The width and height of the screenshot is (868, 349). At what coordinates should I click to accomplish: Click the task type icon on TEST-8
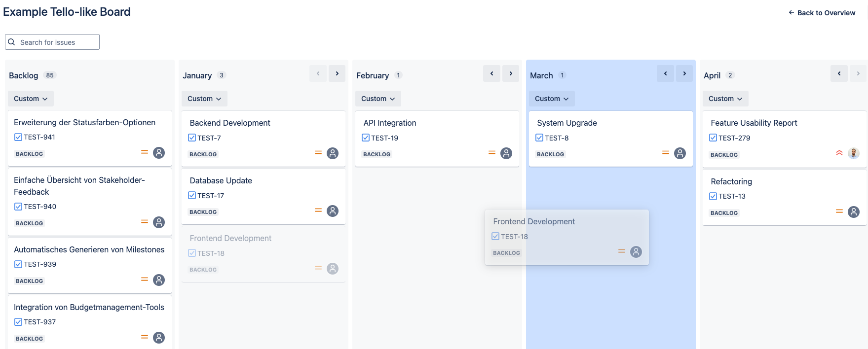539,138
